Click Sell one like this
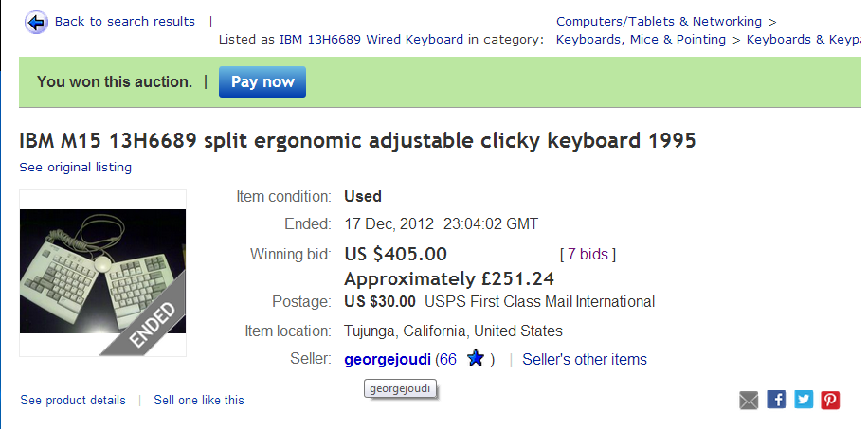 click(x=199, y=400)
